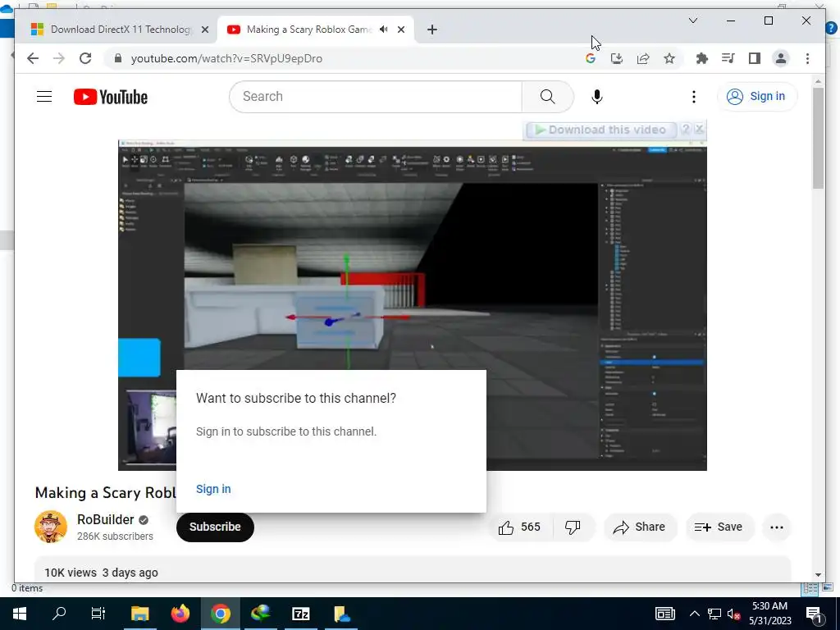Open Chrome tab search dropdown
The image size is (840, 630).
[x=692, y=21]
